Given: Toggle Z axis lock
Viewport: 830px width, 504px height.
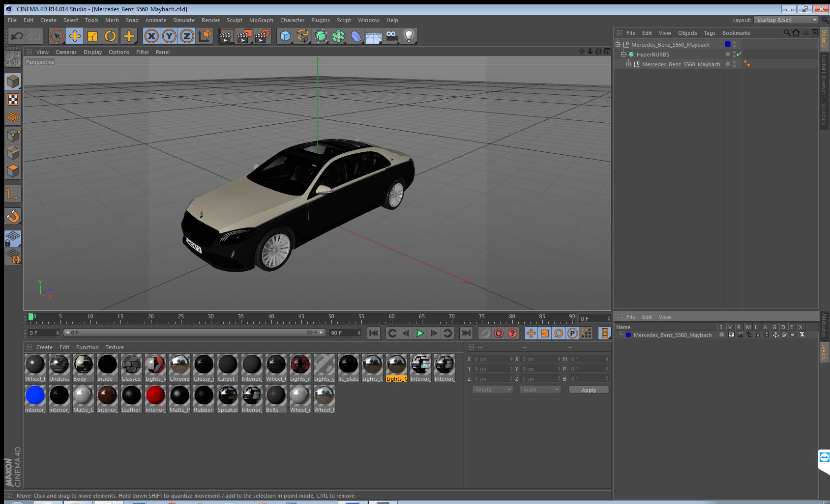Looking at the screenshot, I should 187,36.
